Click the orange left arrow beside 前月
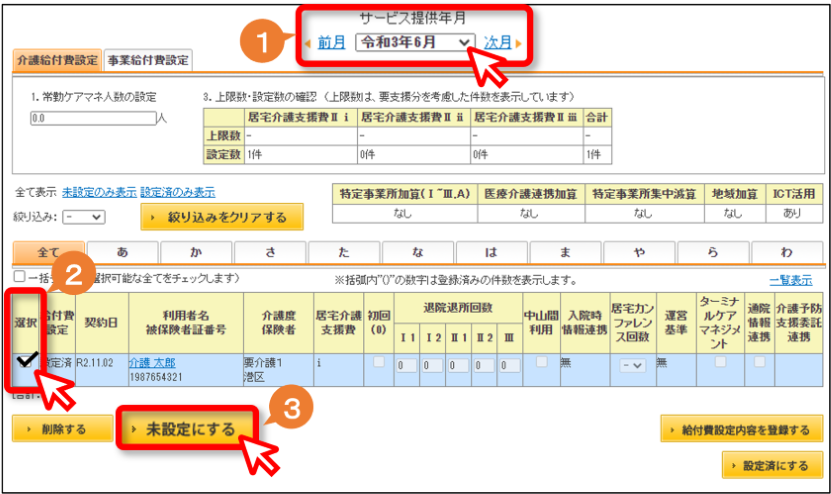 308,43
